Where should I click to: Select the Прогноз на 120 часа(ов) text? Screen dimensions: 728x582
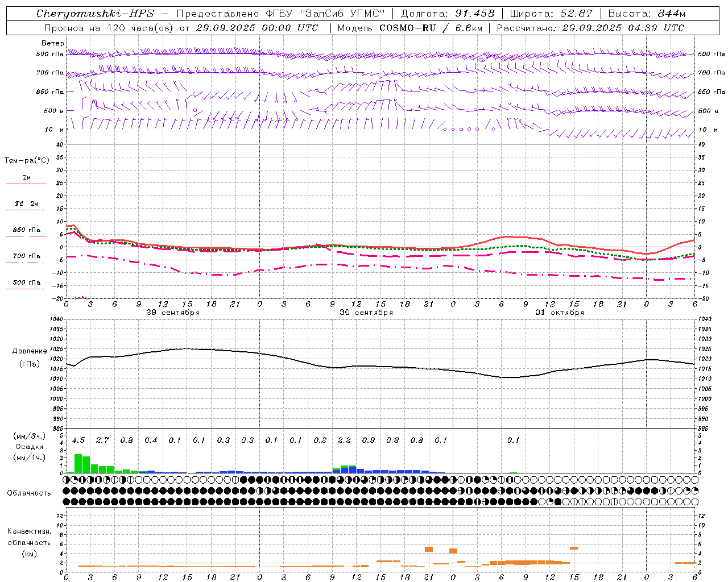tap(109, 28)
